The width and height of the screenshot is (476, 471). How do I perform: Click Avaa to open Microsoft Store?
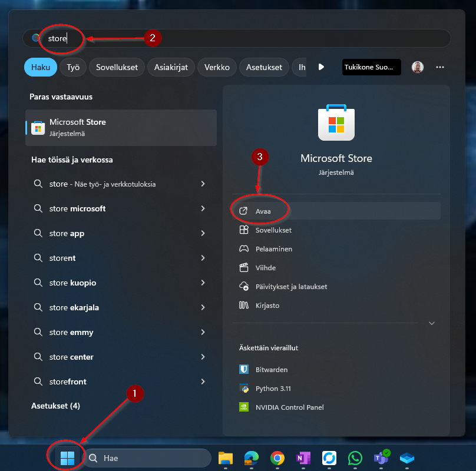(x=336, y=211)
